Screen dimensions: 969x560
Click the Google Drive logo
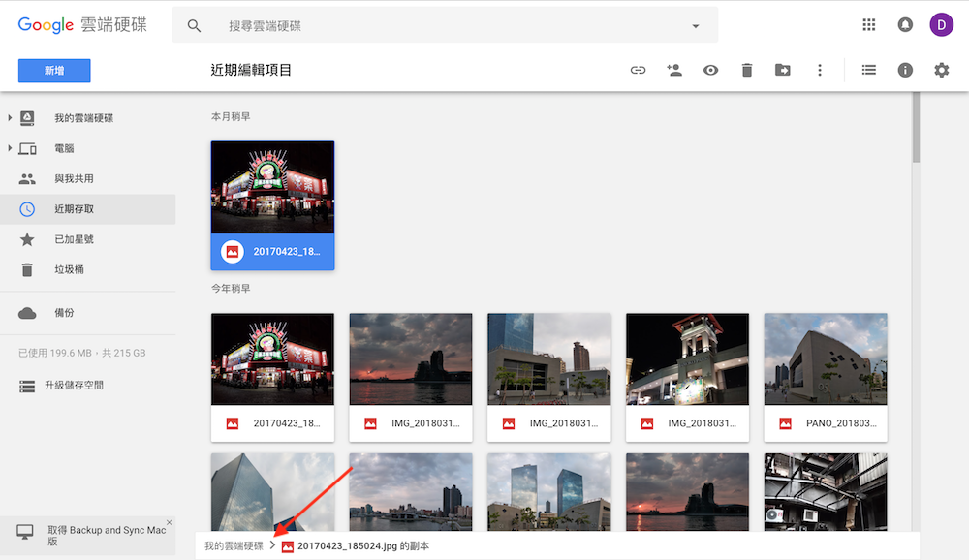pos(82,25)
